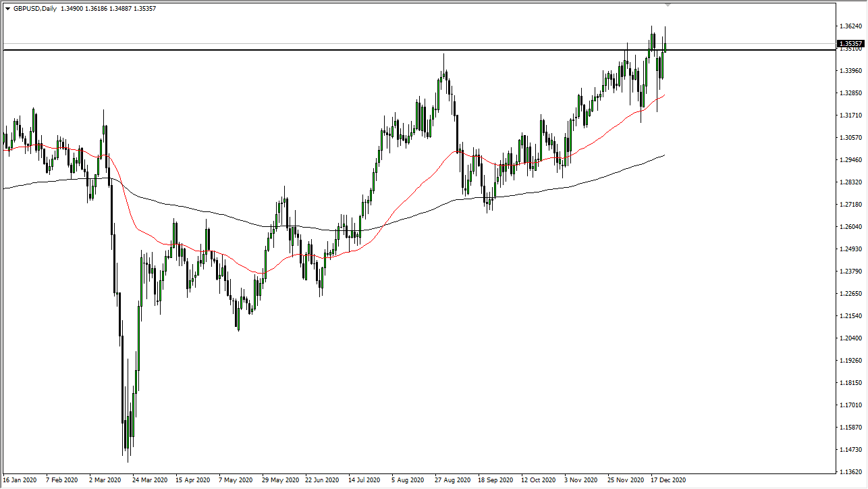Viewport: 868px width, 489px height.
Task: Select the 16 Jan 2020 date label
Action: [20, 480]
